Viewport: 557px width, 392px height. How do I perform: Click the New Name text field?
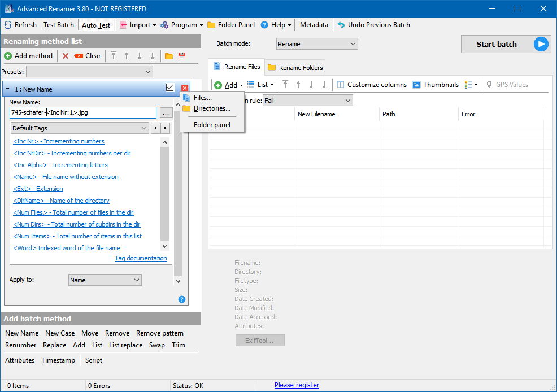82,112
